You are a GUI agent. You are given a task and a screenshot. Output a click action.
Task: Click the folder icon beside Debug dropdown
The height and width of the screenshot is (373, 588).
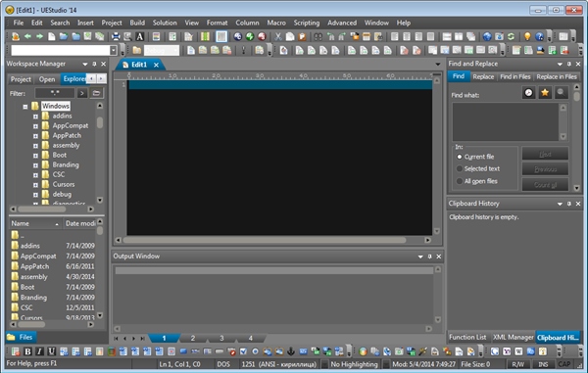tap(137, 50)
